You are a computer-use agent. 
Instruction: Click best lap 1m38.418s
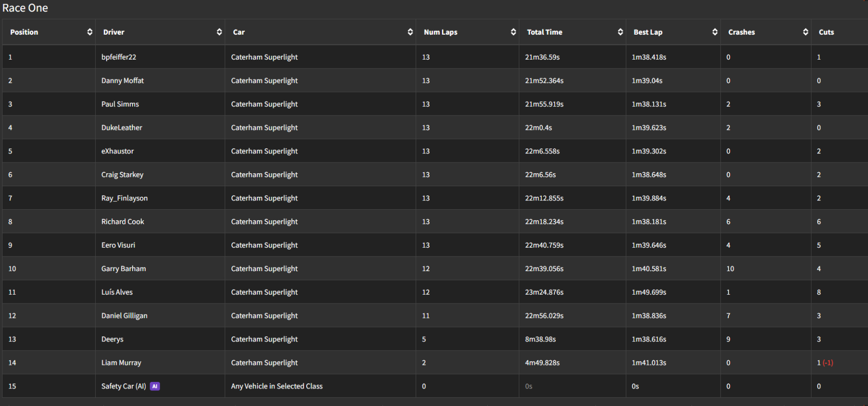(649, 57)
